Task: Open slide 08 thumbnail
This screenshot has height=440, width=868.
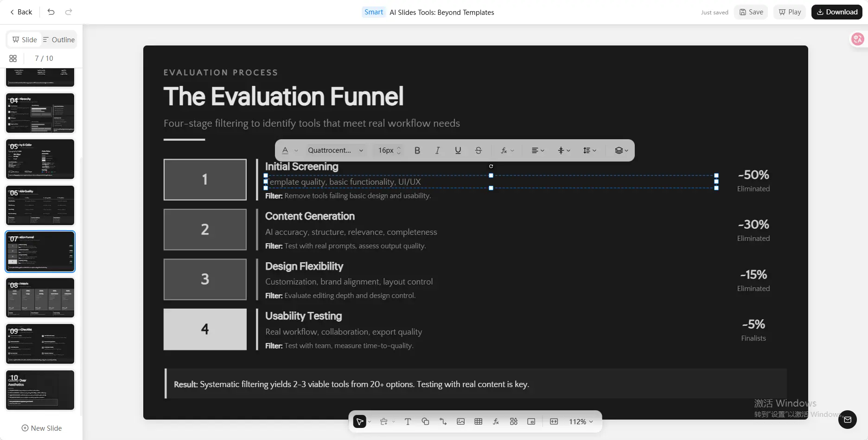Action: (x=40, y=298)
